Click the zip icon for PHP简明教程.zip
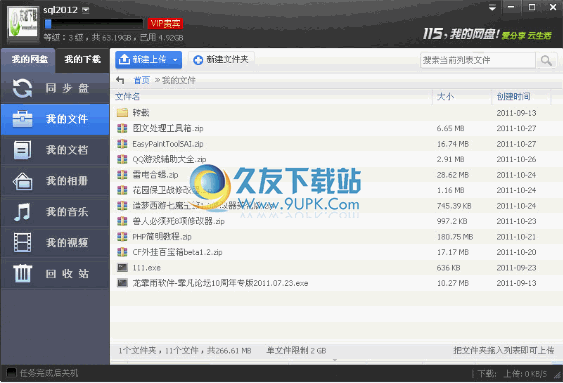563x383 pixels. tap(122, 237)
